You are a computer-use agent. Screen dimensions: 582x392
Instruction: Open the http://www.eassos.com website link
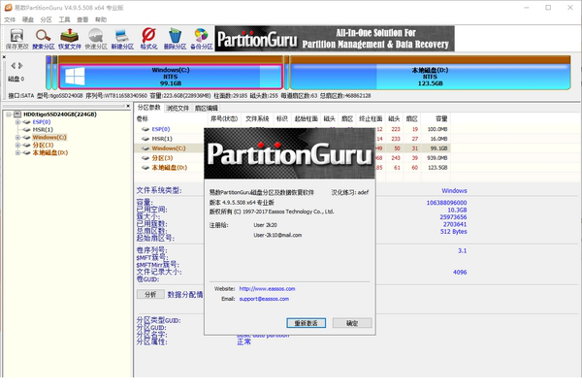pos(268,289)
